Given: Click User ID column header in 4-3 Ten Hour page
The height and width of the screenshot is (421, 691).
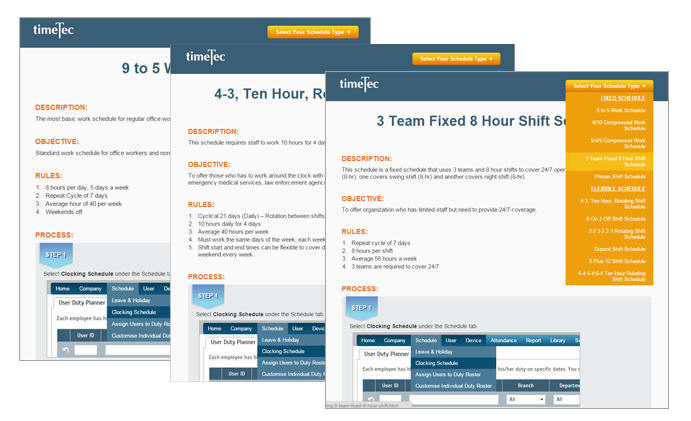Looking at the screenshot, I should point(236,374).
